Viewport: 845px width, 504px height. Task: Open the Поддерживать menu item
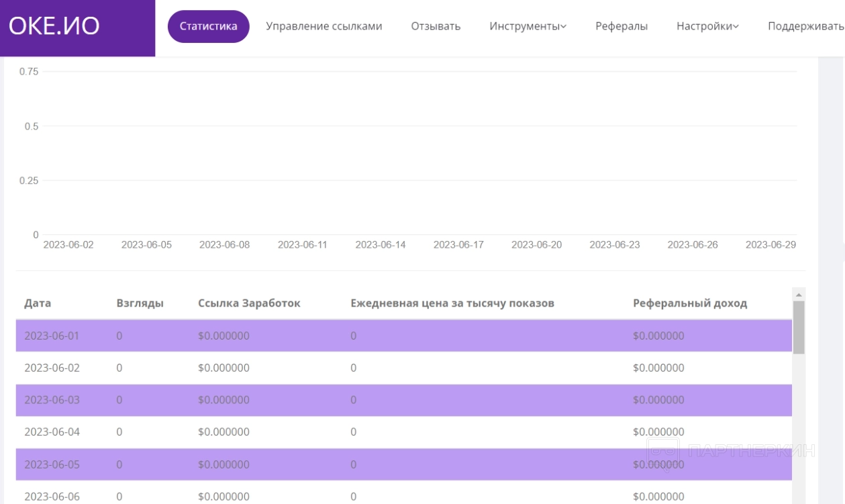(x=805, y=27)
